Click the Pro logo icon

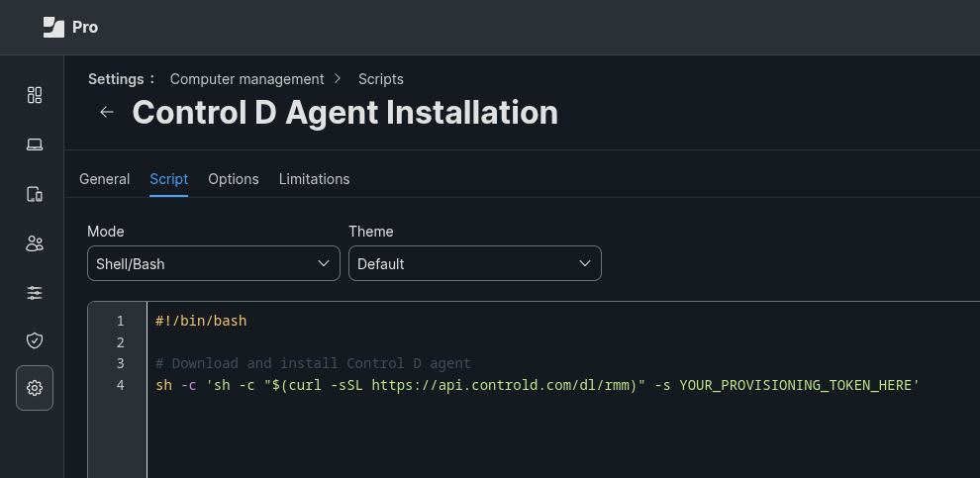point(53,28)
